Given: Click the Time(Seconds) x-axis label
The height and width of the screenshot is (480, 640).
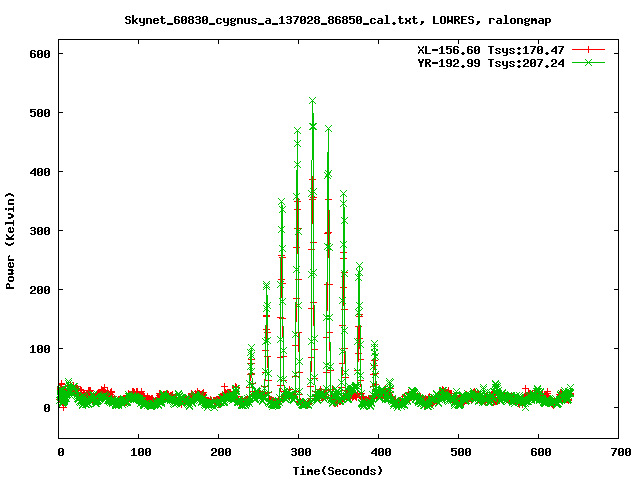Looking at the screenshot, I should click(x=338, y=471).
